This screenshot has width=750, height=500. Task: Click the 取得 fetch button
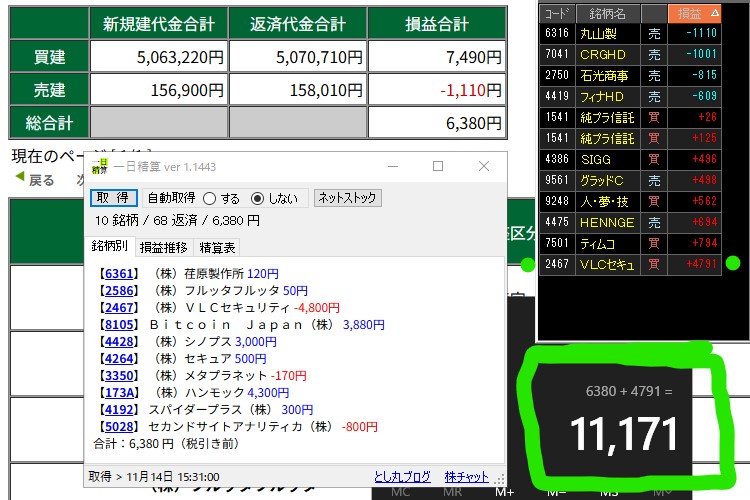click(x=114, y=198)
